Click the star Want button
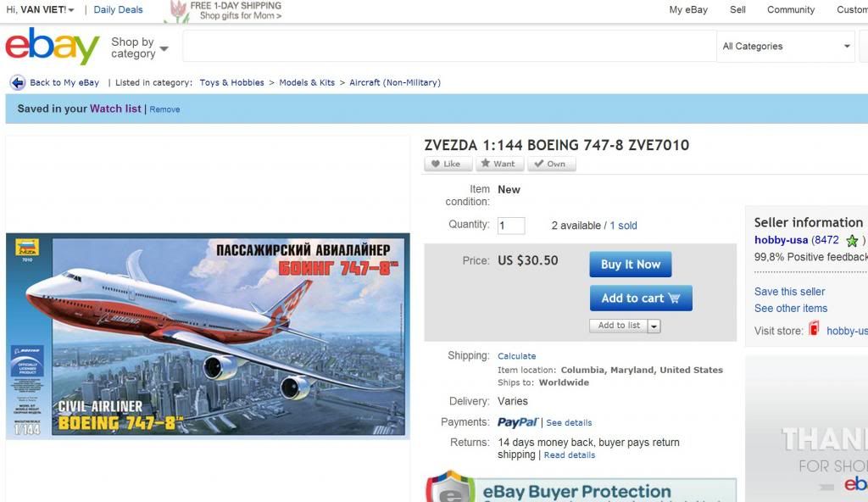Image resolution: width=868 pixels, height=502 pixels. pos(499,164)
